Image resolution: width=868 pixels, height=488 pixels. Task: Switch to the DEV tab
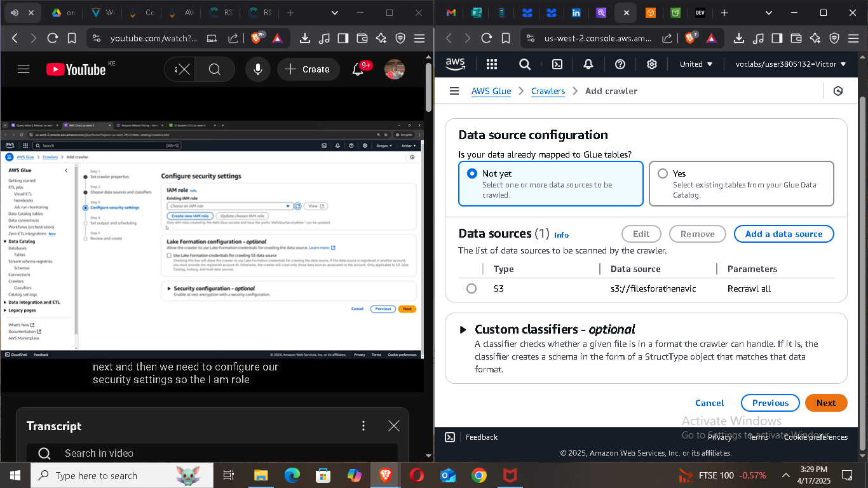click(700, 13)
